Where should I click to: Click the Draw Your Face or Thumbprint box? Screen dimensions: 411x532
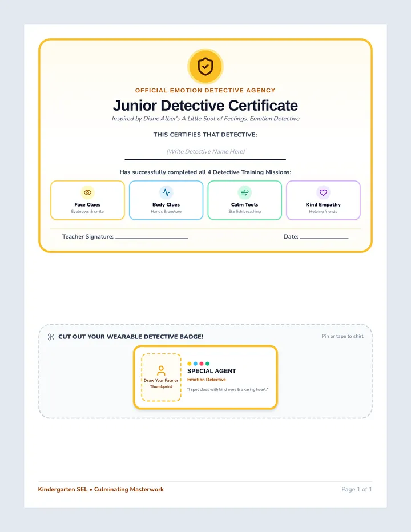[161, 377]
